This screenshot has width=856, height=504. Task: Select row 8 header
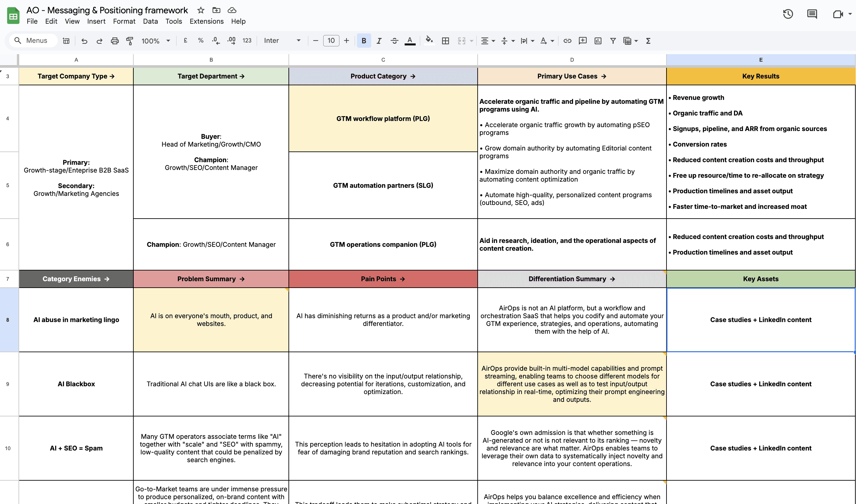[x=7, y=319]
